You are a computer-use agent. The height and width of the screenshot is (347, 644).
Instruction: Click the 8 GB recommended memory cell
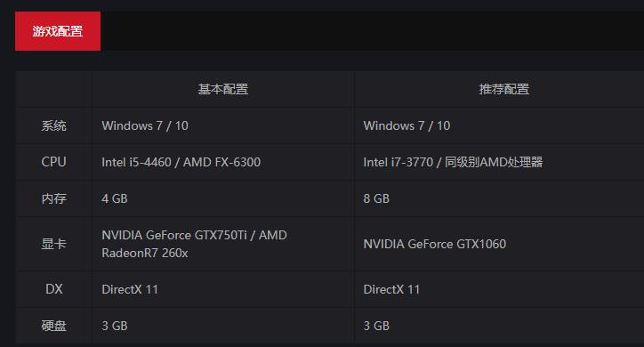[499, 198]
